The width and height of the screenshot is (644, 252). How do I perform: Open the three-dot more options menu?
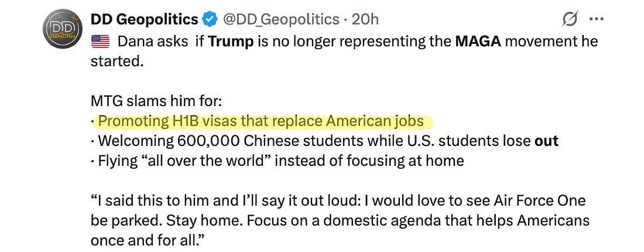(x=596, y=19)
